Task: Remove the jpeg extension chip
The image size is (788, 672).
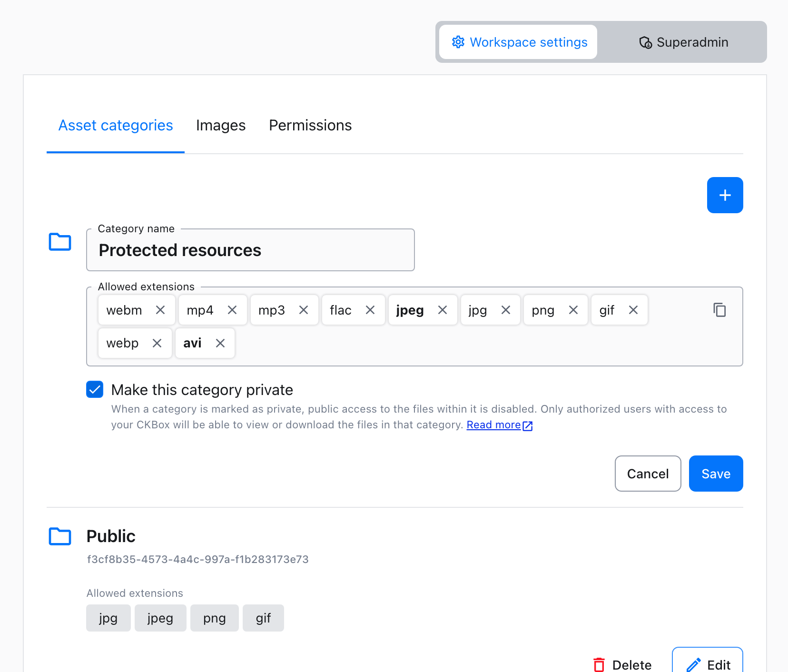Action: pos(443,310)
